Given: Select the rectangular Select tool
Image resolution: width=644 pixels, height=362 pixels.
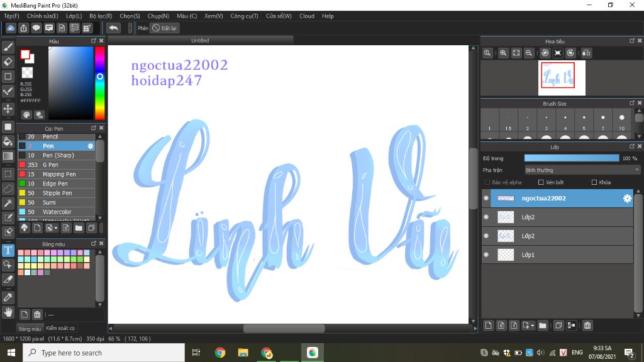Looking at the screenshot, I should 8,174.
